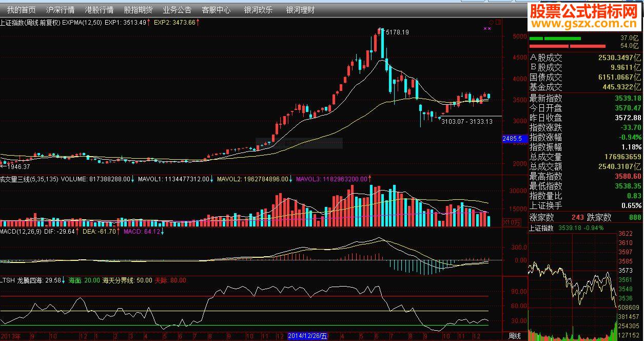
Task: Click the 1946.37 low price label
Action: click(x=18, y=167)
